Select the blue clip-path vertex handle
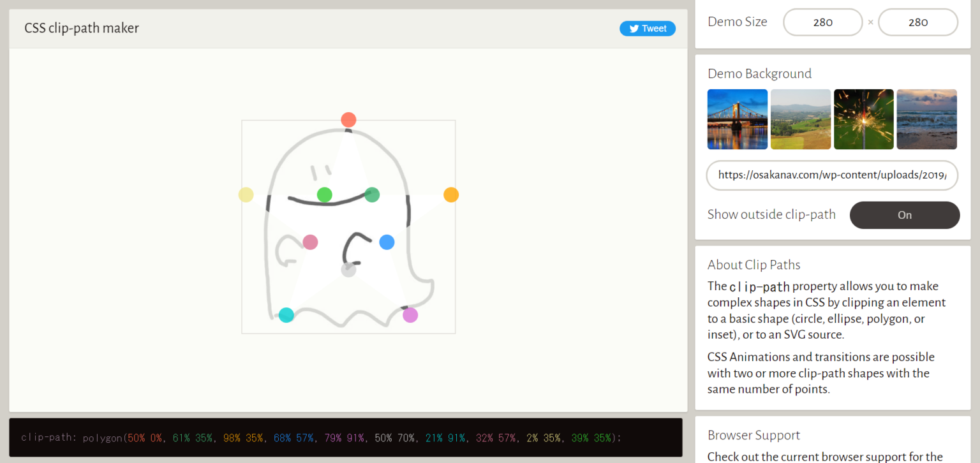980x463 pixels. pos(387,242)
